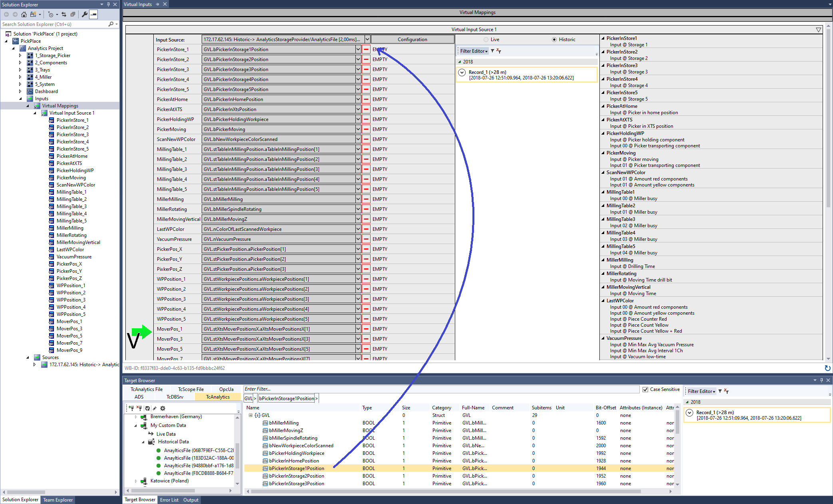The height and width of the screenshot is (504, 833).
Task: Select the Live radio button
Action: 486,40
